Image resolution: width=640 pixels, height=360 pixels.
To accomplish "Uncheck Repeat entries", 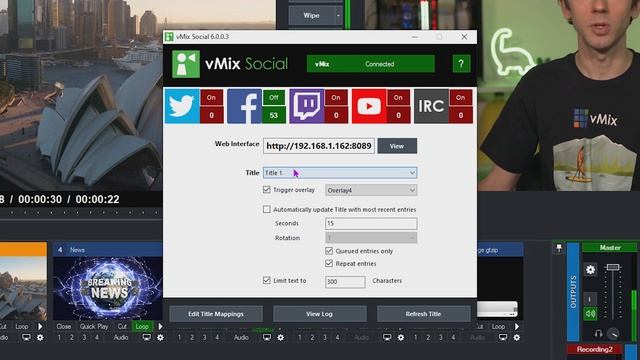I will (329, 264).
